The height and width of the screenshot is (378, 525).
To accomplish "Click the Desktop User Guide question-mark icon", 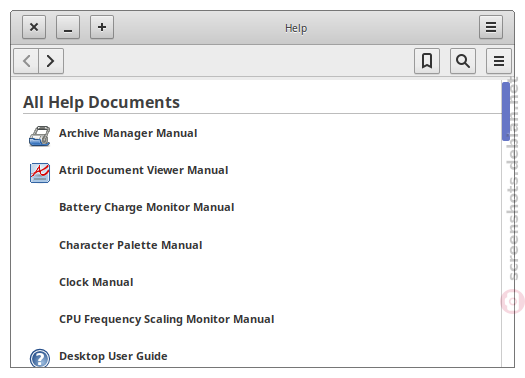I will click(40, 358).
